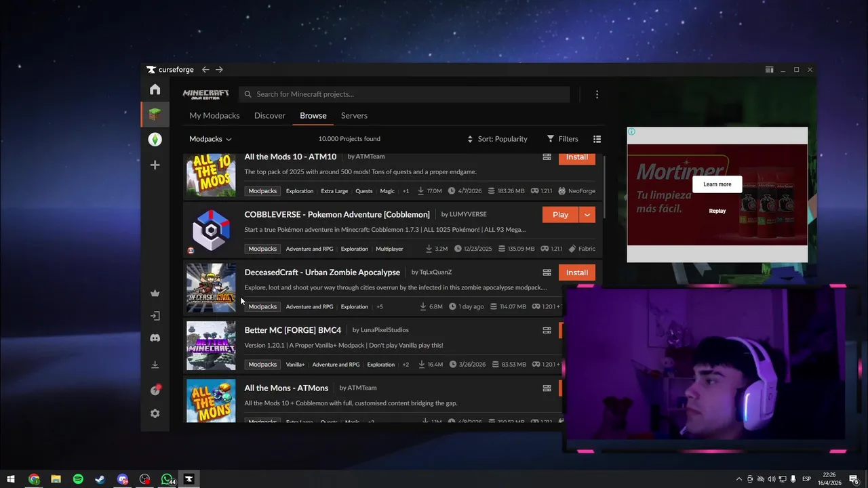Image resolution: width=868 pixels, height=488 pixels.
Task: Click Learn more on the Mortimer ad
Action: coord(717,184)
